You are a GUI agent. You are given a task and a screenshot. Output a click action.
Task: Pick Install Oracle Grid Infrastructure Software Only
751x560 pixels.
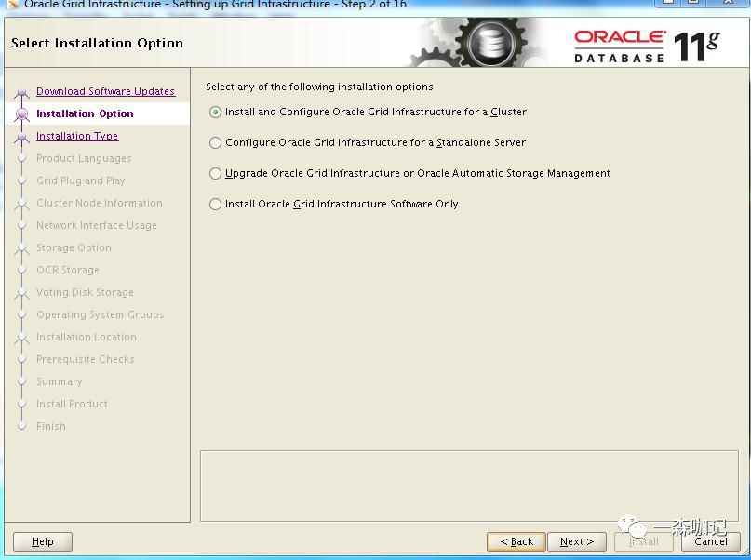[x=216, y=204]
